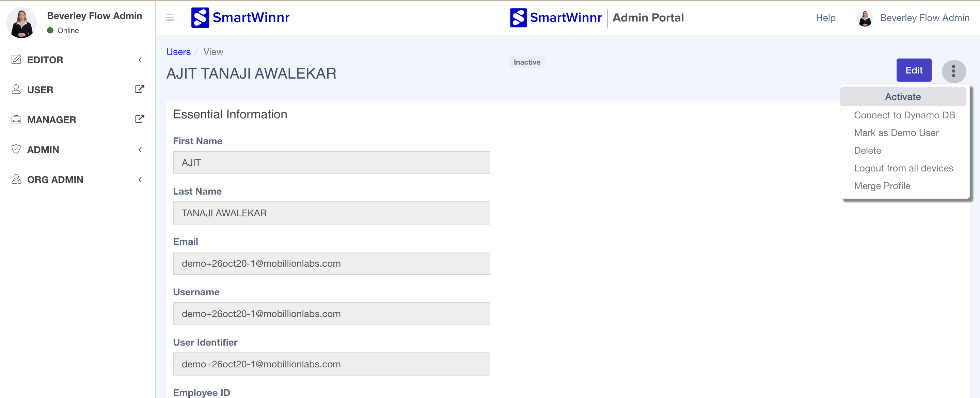This screenshot has height=398, width=980.
Task: Expand the ADMIN sidebar chevron
Action: (x=140, y=149)
